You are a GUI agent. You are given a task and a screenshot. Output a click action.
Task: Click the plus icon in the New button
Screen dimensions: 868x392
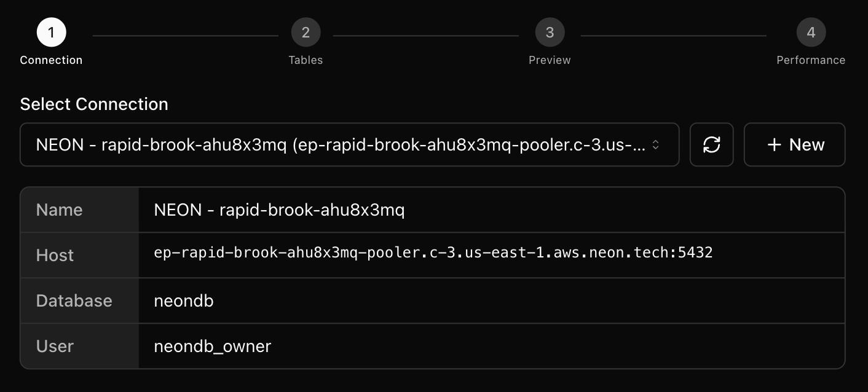773,144
